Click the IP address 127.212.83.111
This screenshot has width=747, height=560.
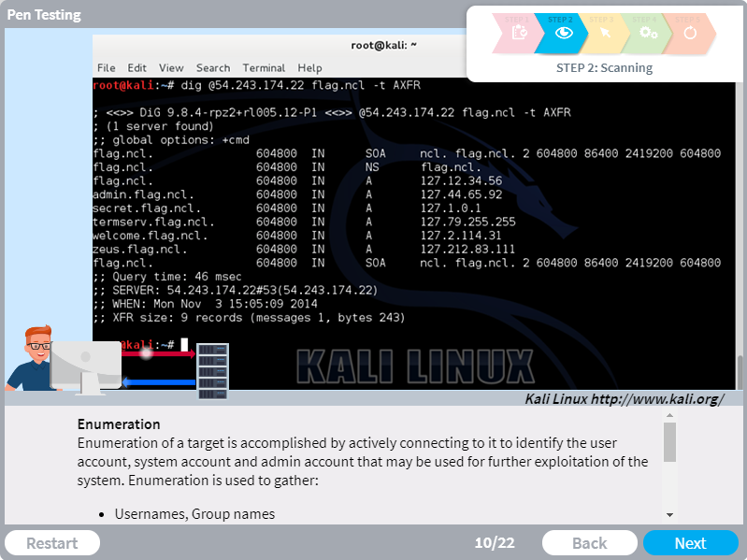tap(467, 250)
